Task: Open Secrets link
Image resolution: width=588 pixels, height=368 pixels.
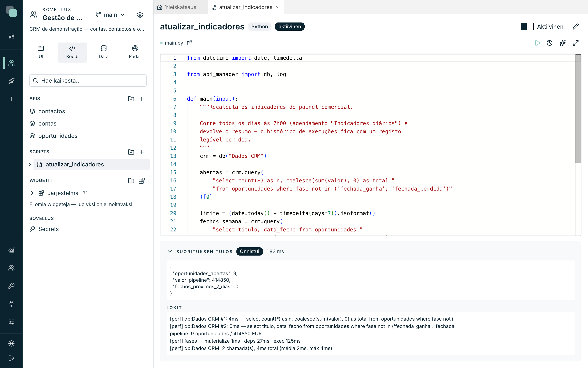Action: [48, 229]
